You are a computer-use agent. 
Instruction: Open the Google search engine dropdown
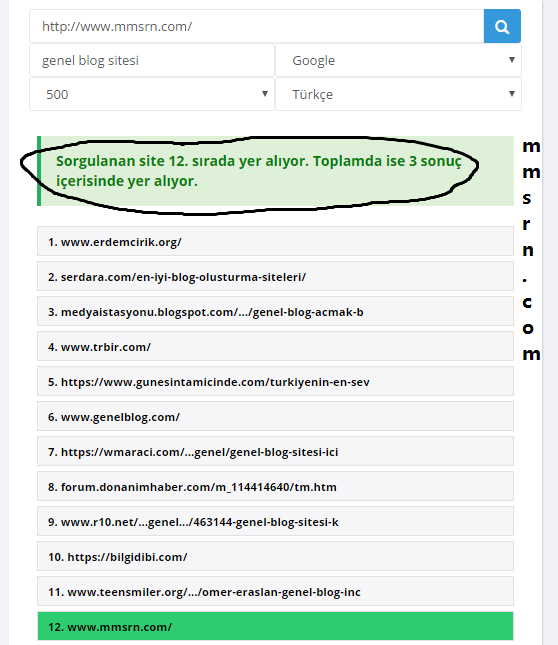click(398, 60)
